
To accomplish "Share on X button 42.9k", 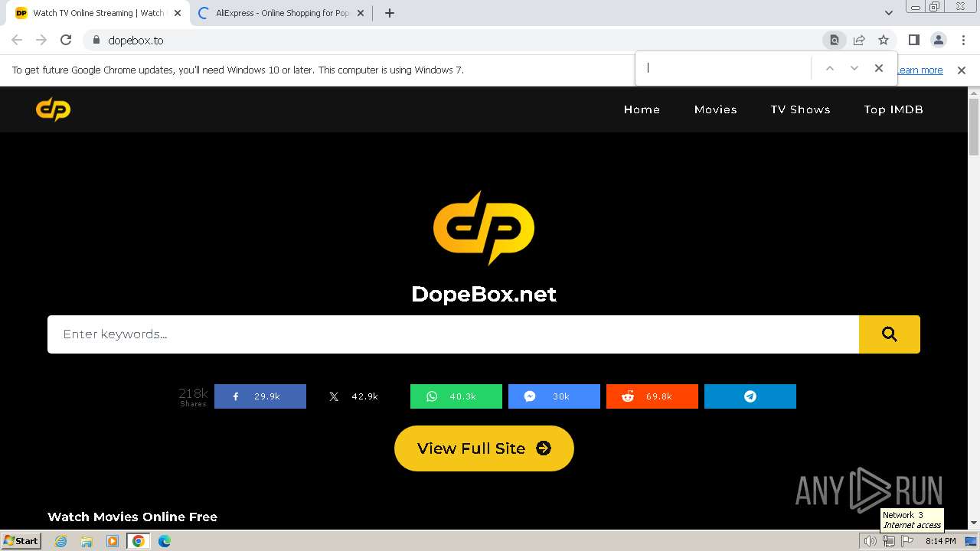I will coord(358,396).
